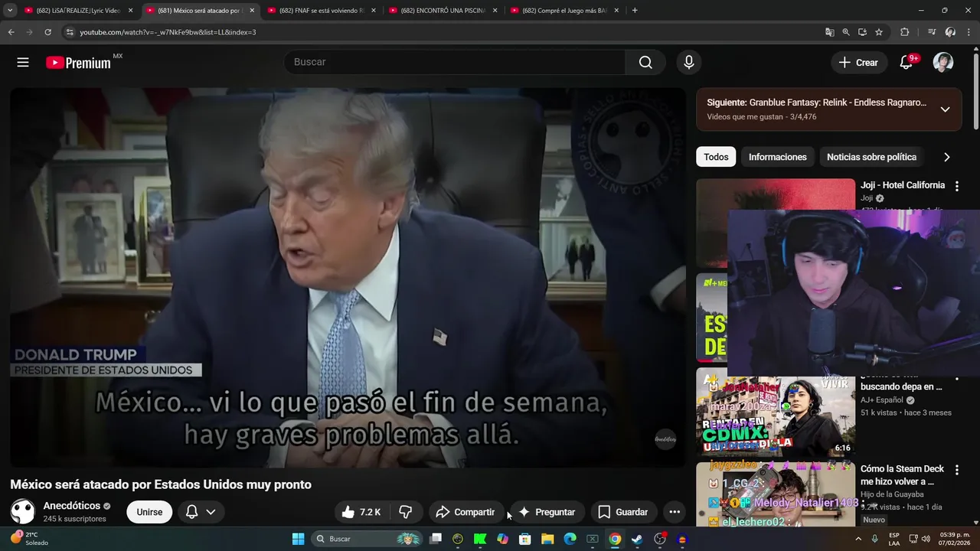
Task: Collapse the playlist panel chevron
Action: pyautogui.click(x=945, y=109)
